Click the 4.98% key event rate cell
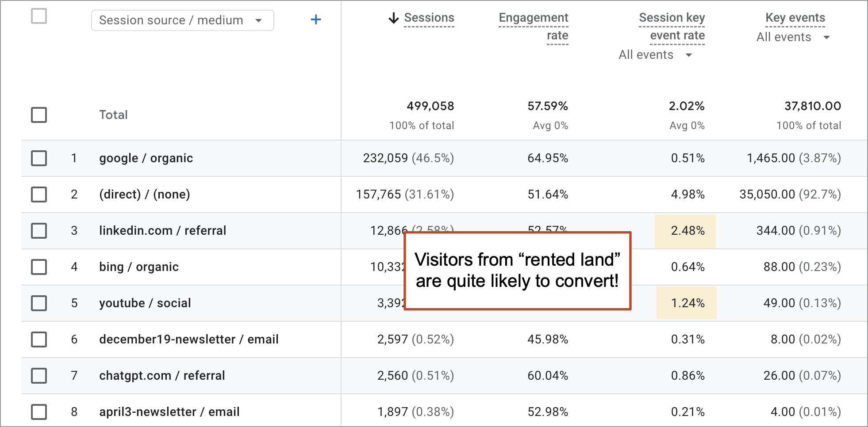This screenshot has width=868, height=427. click(x=688, y=194)
